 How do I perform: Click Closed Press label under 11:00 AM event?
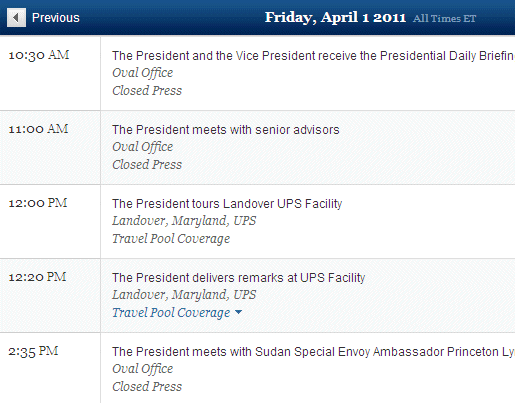click(147, 164)
